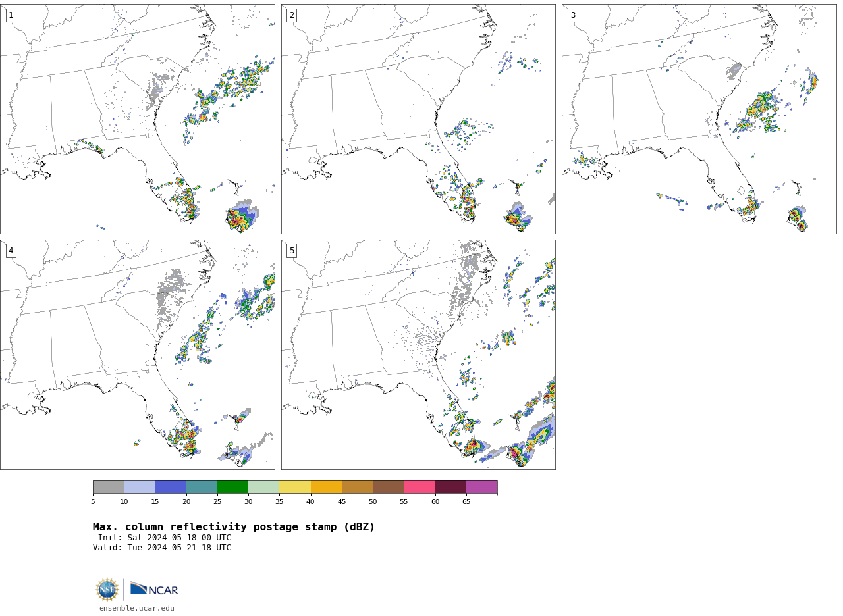
Task: Click the gray 5-10 dBZ color swatch
Action: [108, 487]
